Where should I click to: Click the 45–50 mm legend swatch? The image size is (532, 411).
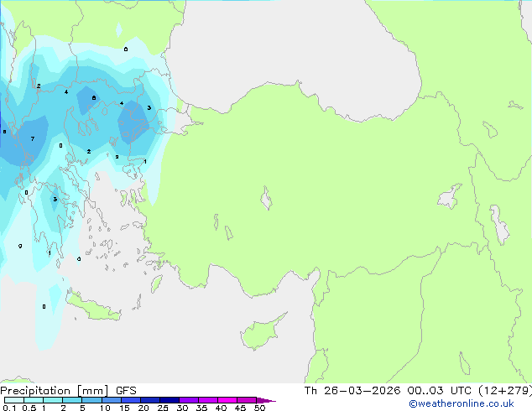click(x=247, y=400)
